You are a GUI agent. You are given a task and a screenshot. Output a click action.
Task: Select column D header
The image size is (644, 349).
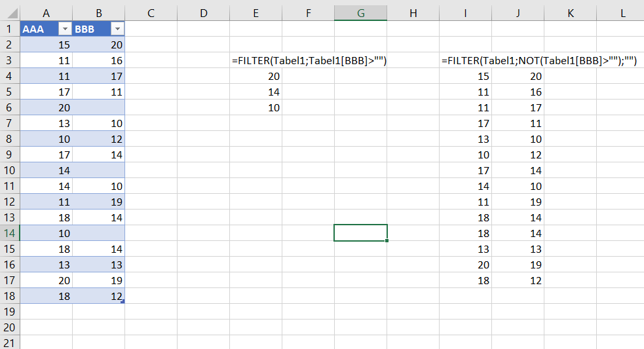pyautogui.click(x=203, y=13)
